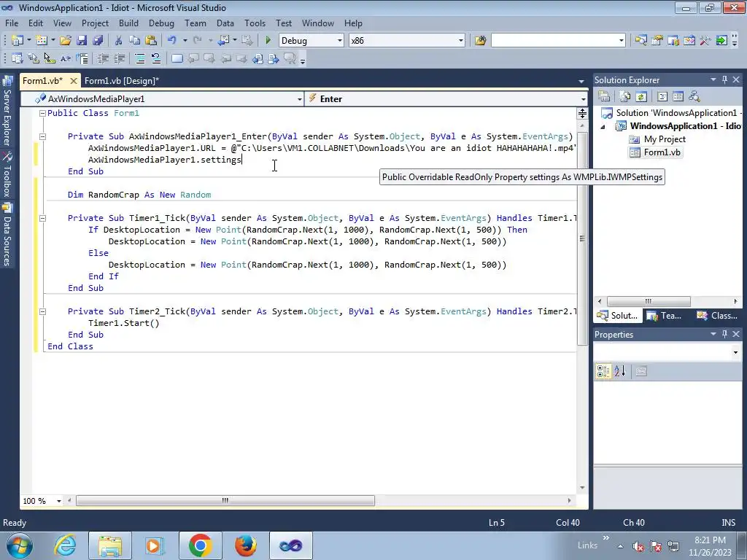
Task: Open the File menu
Action: tap(12, 23)
